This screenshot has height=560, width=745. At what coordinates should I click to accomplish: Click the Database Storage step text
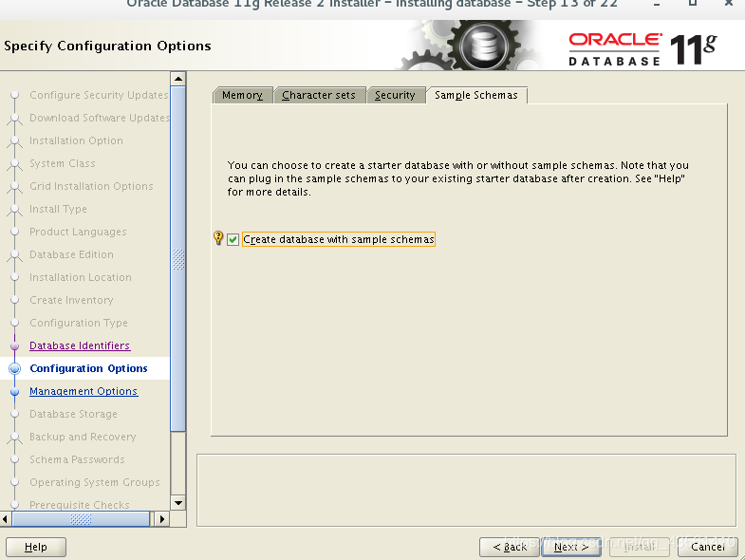(73, 414)
